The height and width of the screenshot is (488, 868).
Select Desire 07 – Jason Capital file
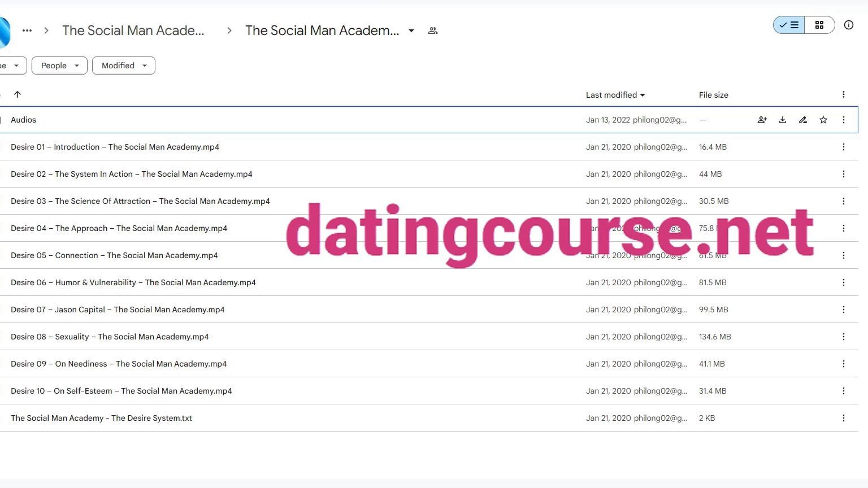429,310
